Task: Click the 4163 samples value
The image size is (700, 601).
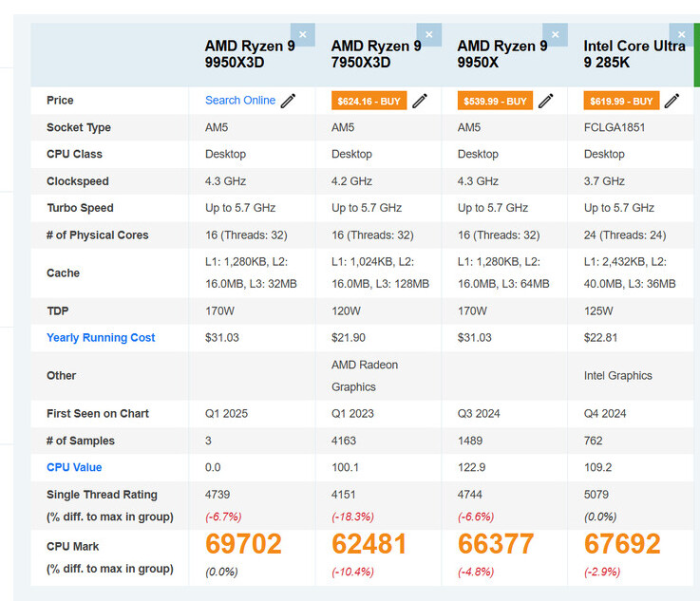Action: pos(344,441)
